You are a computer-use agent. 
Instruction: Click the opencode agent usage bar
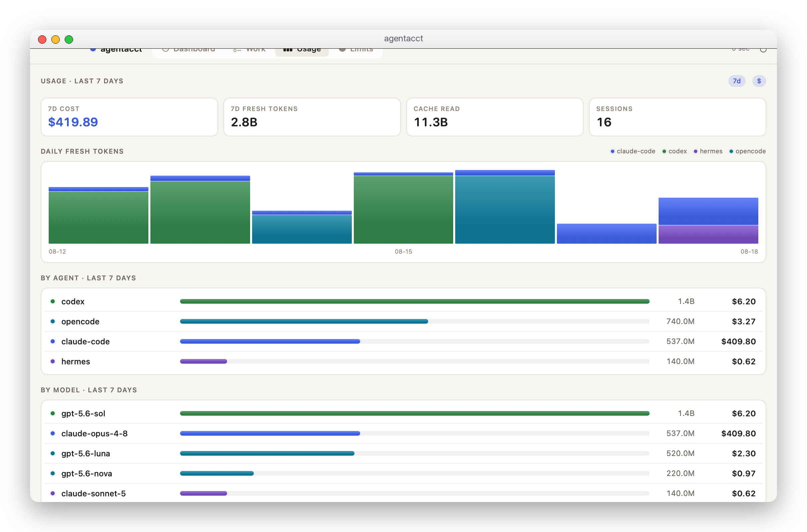click(x=415, y=321)
